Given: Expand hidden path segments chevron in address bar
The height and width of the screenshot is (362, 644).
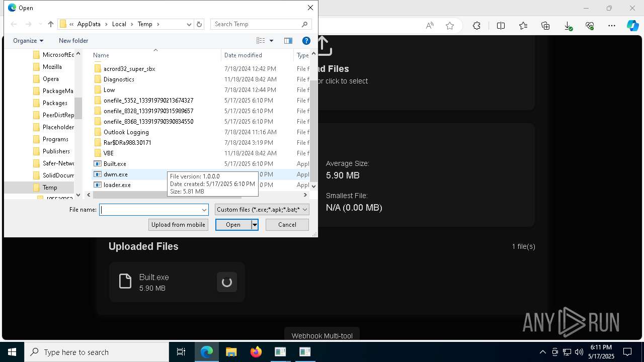Looking at the screenshot, I should point(71,24).
